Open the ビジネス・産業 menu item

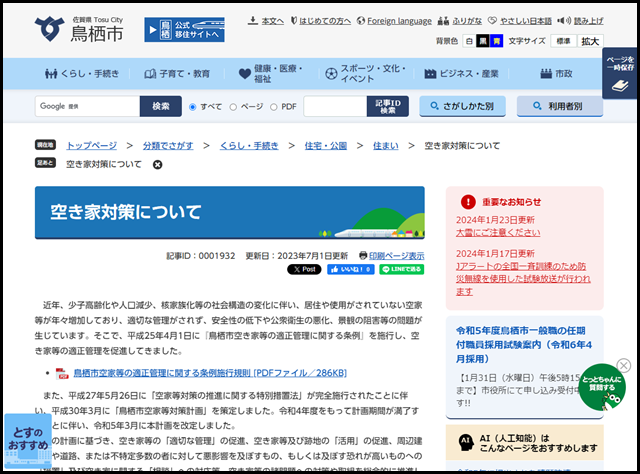[462, 73]
